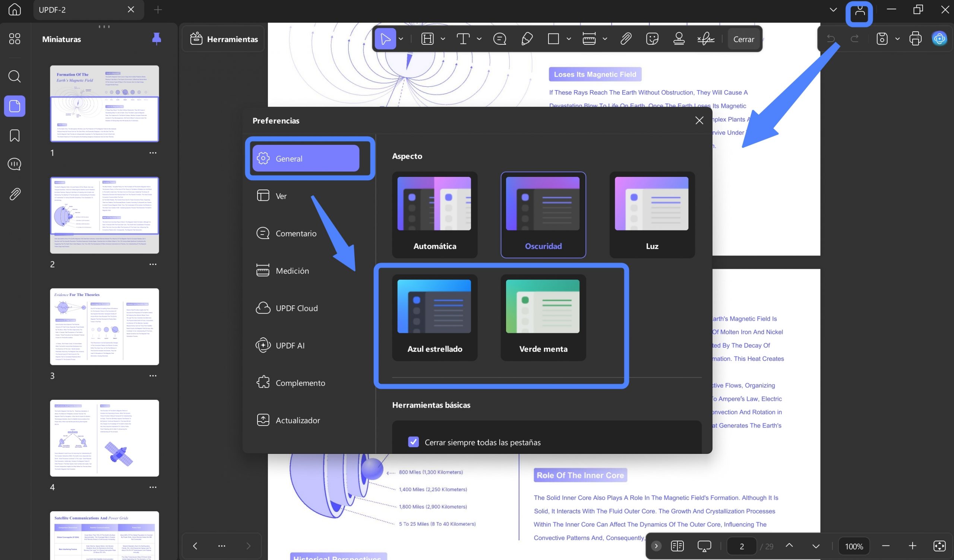954x560 pixels.
Task: Expand the selection tool dropdown arrow
Action: (x=401, y=39)
